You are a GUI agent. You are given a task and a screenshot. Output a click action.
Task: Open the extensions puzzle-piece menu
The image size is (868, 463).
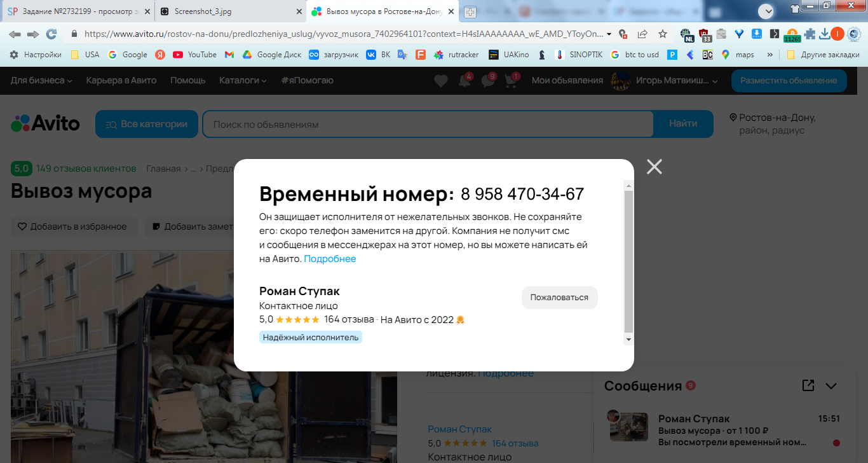click(810, 34)
